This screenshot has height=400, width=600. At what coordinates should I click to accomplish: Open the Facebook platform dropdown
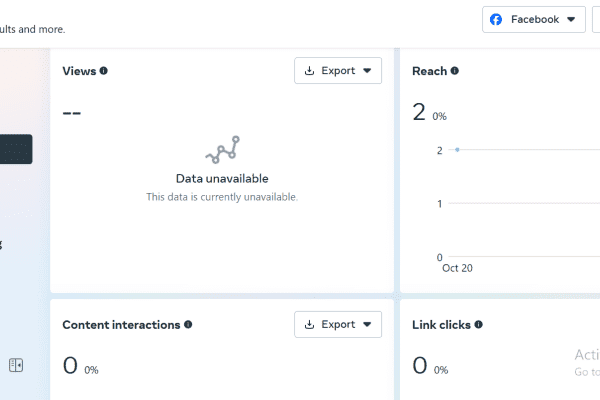pos(534,20)
